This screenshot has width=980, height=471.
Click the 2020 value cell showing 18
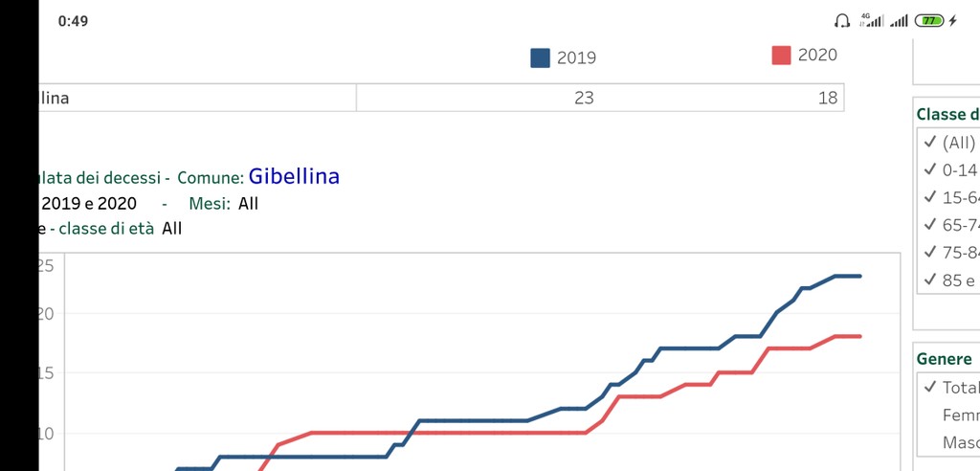(828, 98)
